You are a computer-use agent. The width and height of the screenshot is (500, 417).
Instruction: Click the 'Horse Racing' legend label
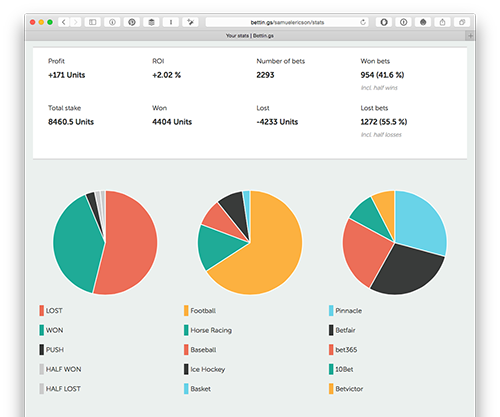point(211,330)
